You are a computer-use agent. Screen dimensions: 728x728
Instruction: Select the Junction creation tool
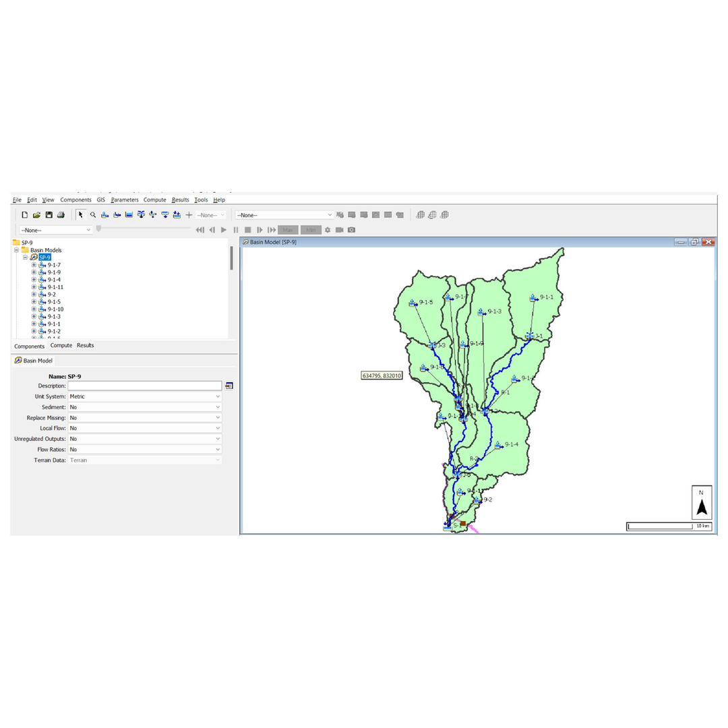click(x=141, y=215)
